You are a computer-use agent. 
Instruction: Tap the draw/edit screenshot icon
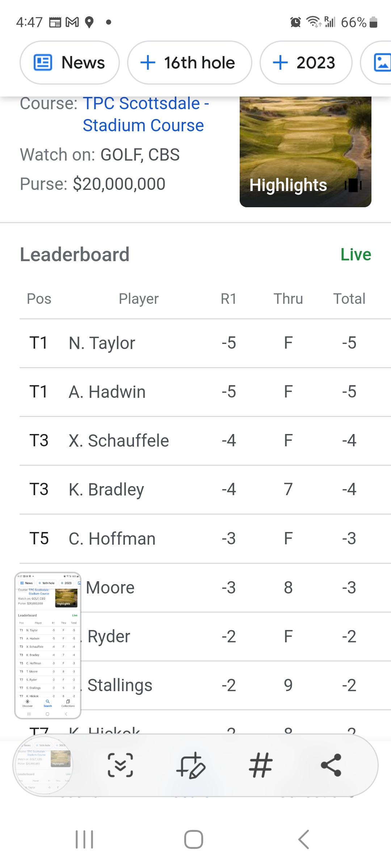point(191,765)
